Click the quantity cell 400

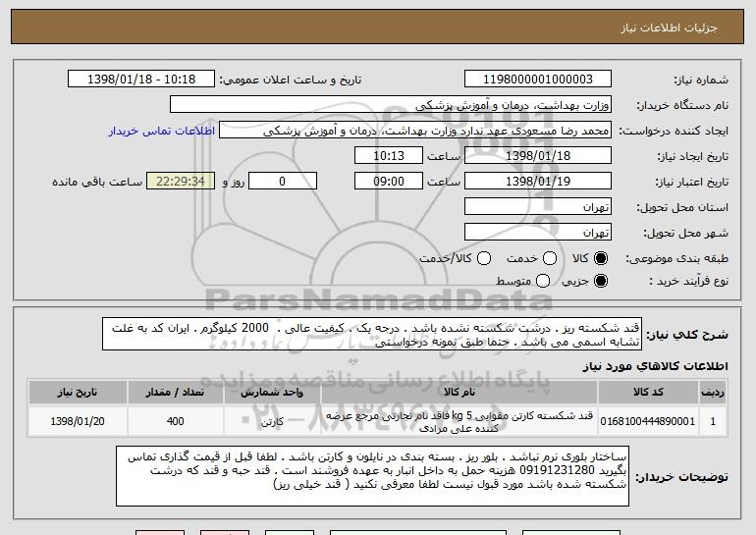pyautogui.click(x=176, y=421)
